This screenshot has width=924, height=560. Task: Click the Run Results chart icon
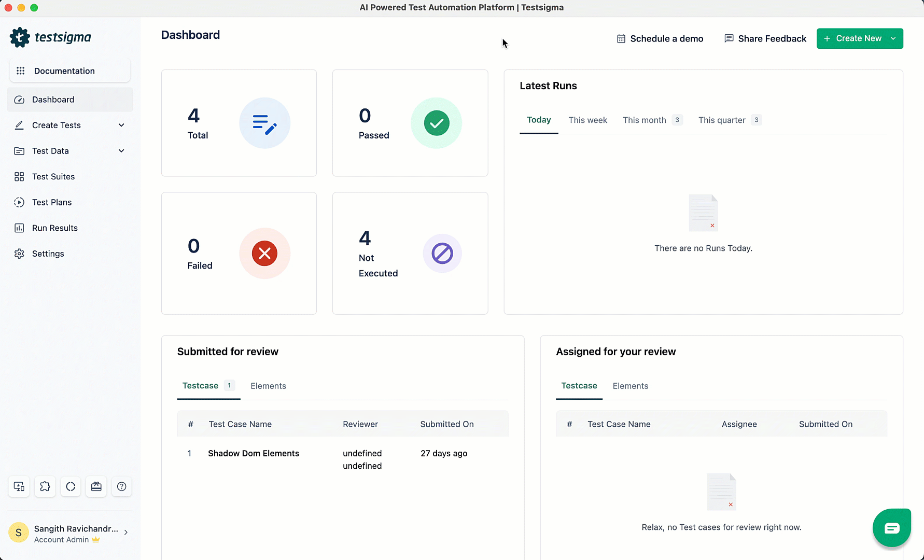(x=19, y=228)
